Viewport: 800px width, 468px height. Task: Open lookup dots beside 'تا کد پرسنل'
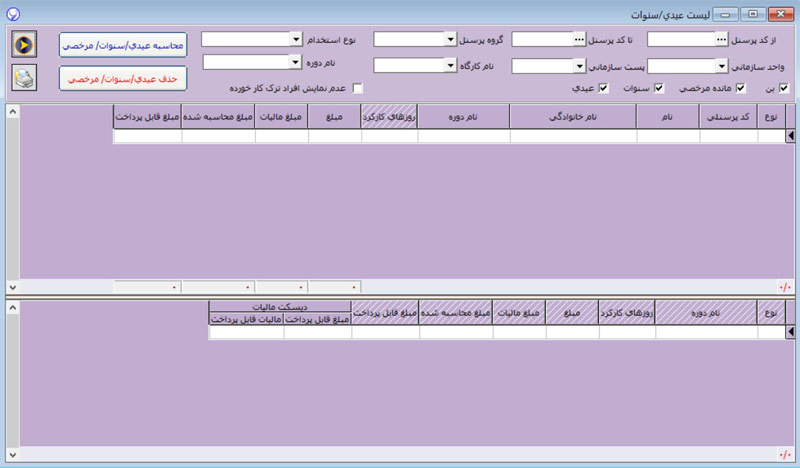[578, 39]
